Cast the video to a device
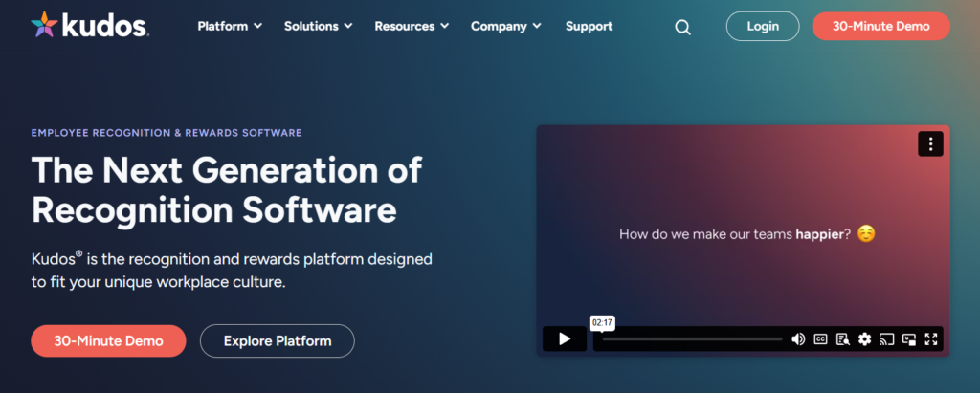 [x=887, y=338]
